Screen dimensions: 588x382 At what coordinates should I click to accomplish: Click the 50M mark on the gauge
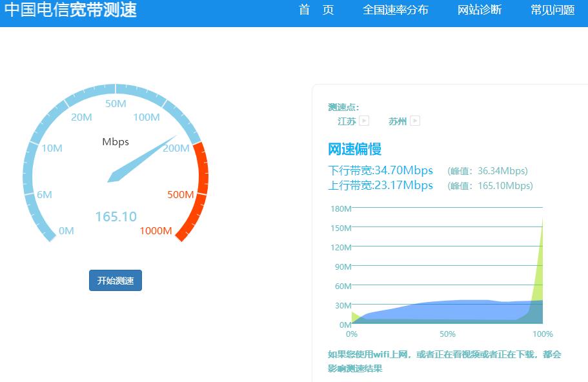[x=116, y=103]
